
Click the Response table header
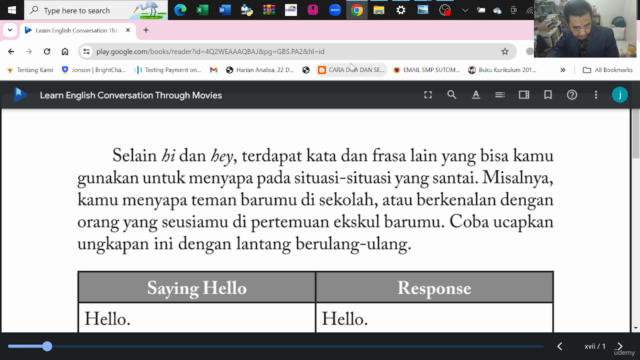tap(434, 288)
